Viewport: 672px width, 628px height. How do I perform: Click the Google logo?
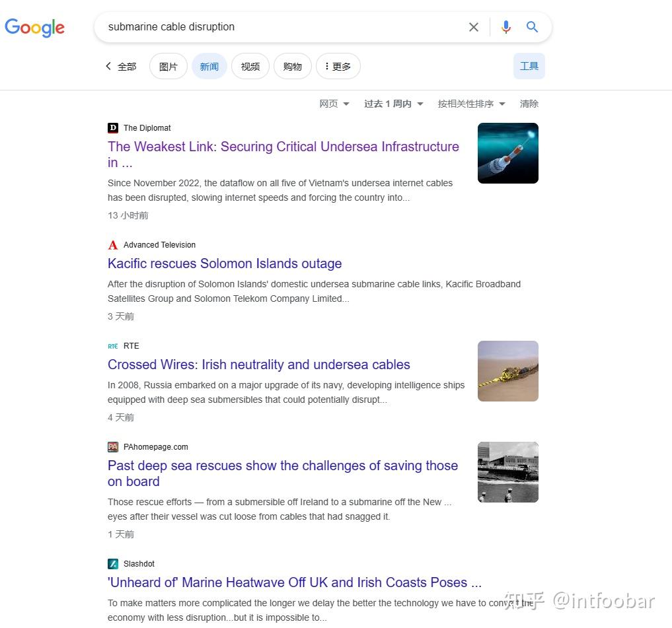[35, 28]
